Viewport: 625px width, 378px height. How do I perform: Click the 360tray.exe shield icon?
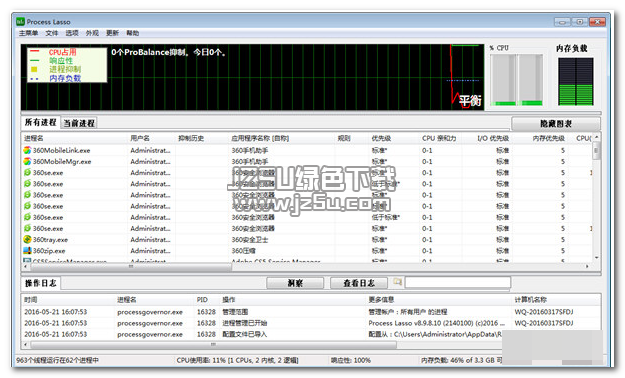pos(27,240)
